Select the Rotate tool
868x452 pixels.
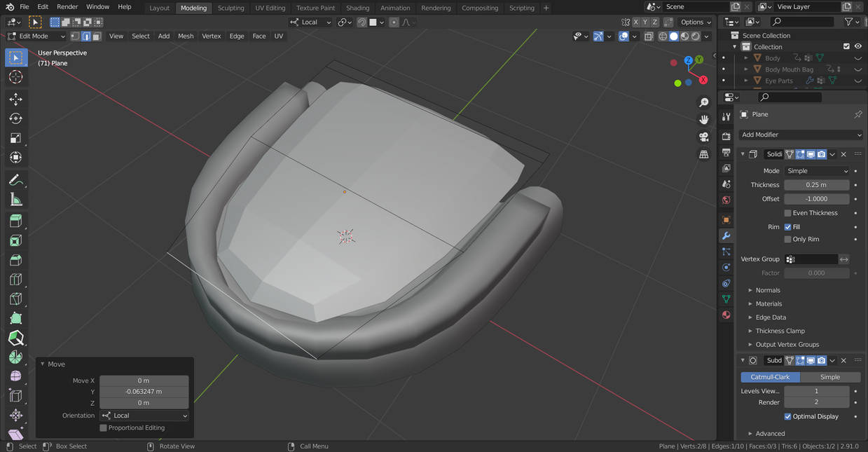(15, 118)
